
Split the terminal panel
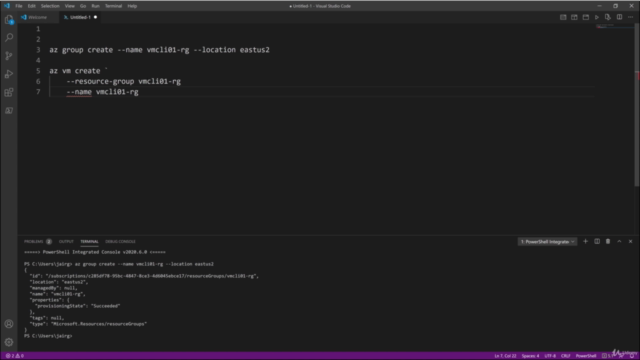(597, 242)
